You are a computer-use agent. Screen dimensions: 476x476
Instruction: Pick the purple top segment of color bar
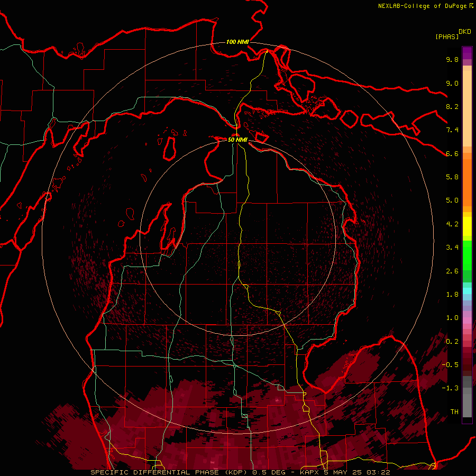[467, 53]
